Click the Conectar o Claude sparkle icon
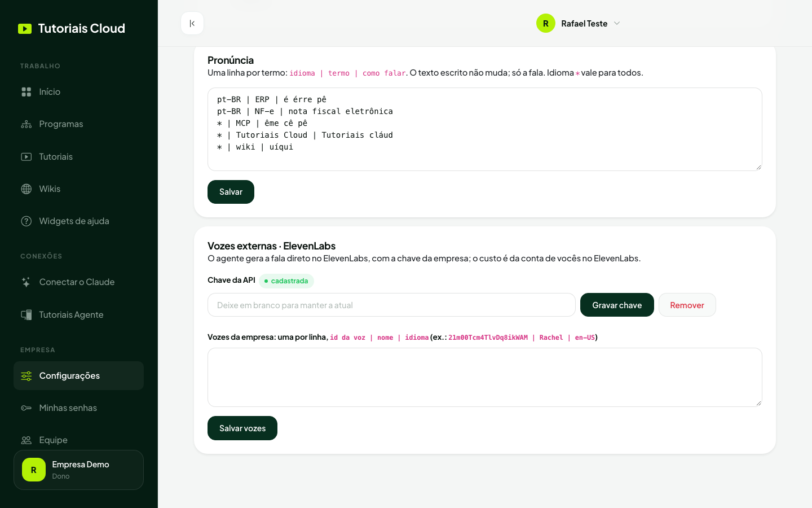Viewport: 812px width, 508px height. coord(27,282)
